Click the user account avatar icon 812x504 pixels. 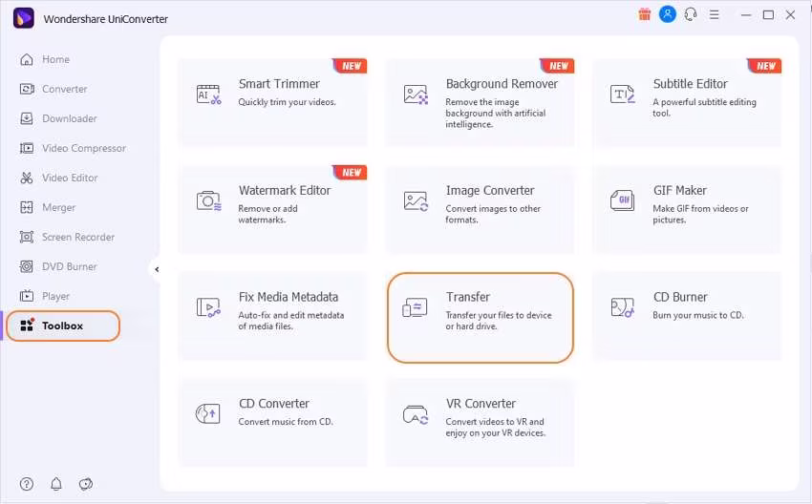pyautogui.click(x=668, y=14)
